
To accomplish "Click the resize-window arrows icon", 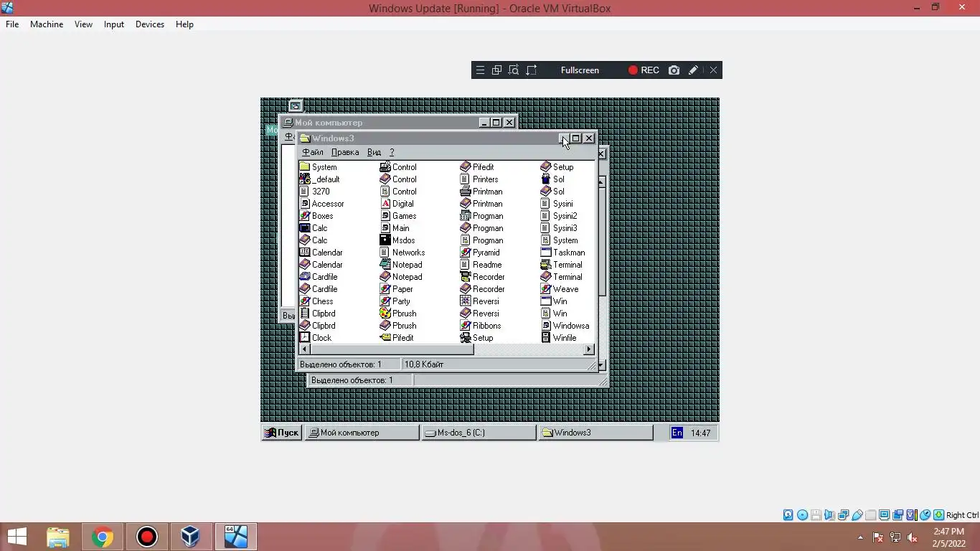I will 532,70.
